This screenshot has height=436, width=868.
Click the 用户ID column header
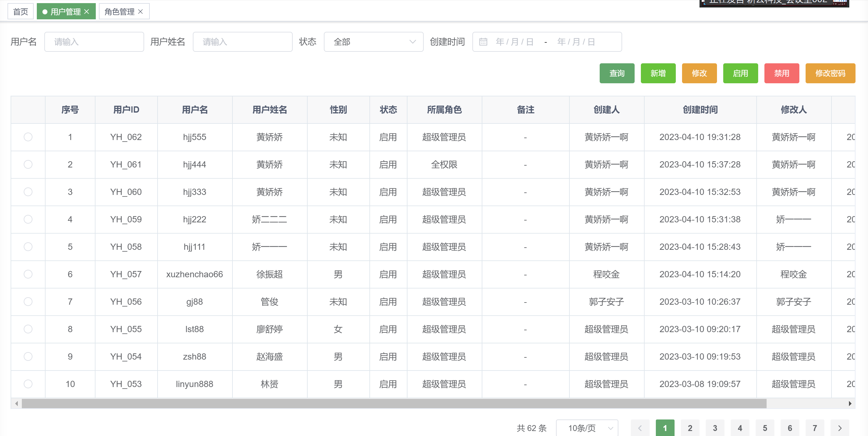(126, 109)
